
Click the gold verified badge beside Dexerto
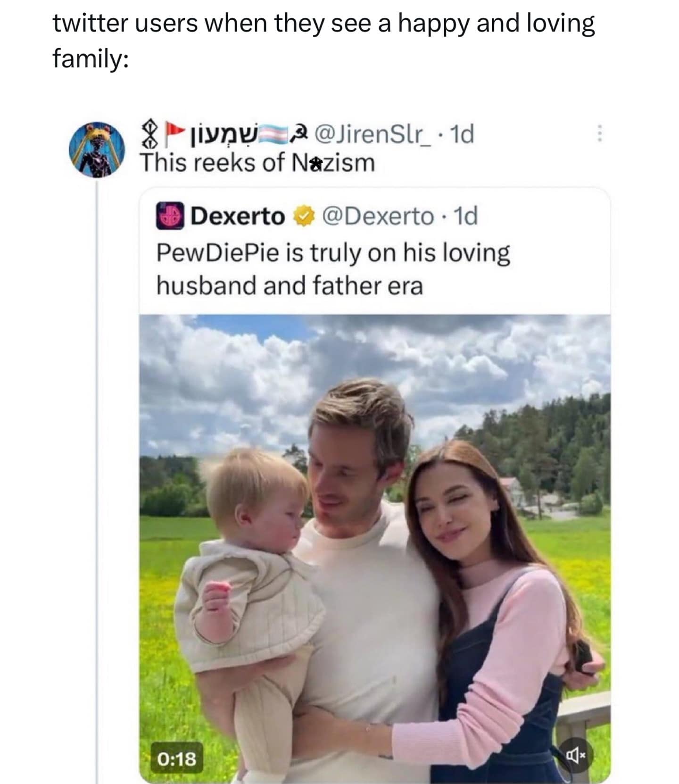coord(304,217)
